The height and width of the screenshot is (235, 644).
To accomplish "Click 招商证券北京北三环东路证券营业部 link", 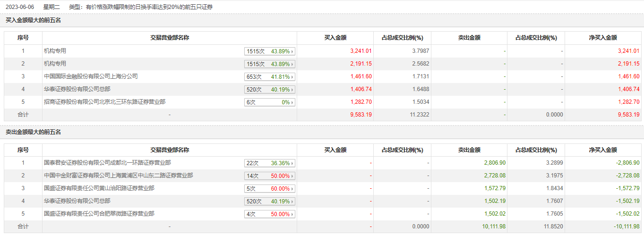I will [x=104, y=101].
